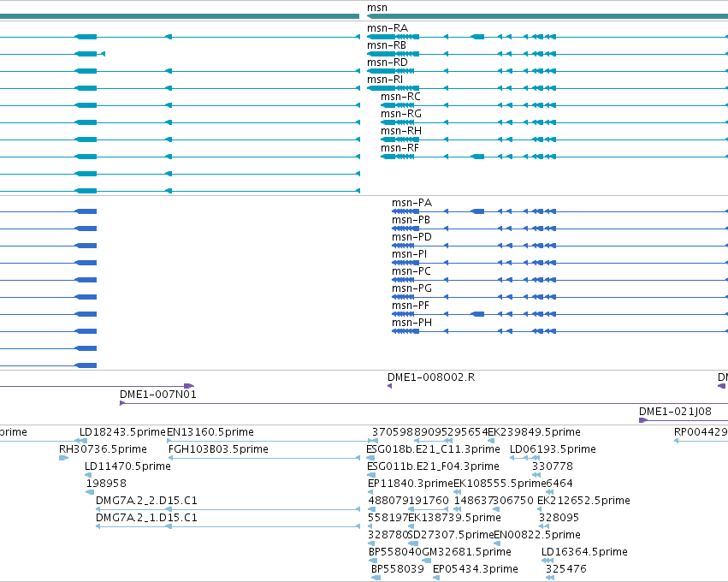Pick the msn-RF transcript label
Screen dimensions: 728x582
[x=400, y=149]
